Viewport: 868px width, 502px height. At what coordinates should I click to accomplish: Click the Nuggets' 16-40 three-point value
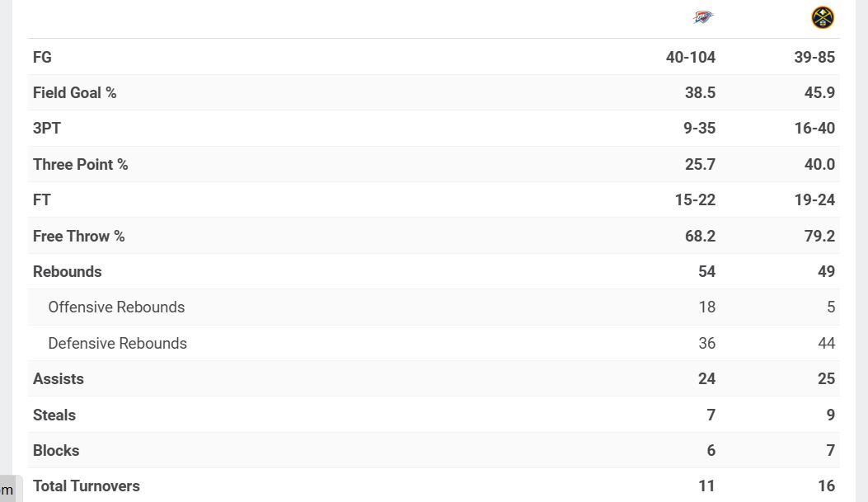coord(814,129)
